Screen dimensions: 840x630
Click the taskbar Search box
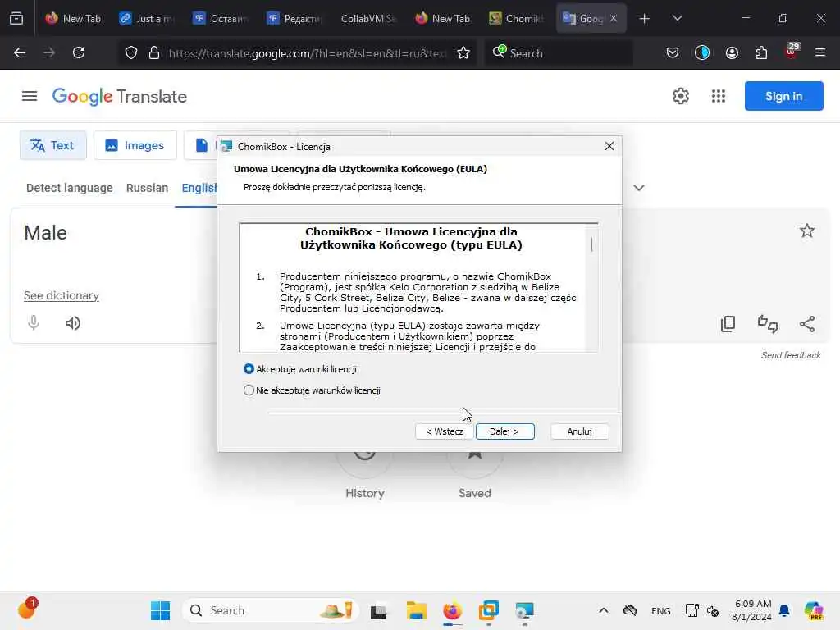[x=271, y=610]
